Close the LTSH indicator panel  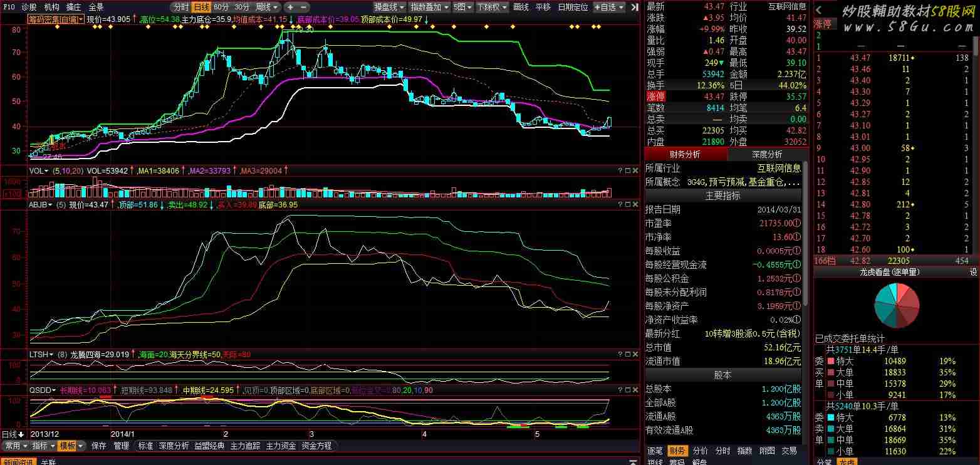pos(636,354)
